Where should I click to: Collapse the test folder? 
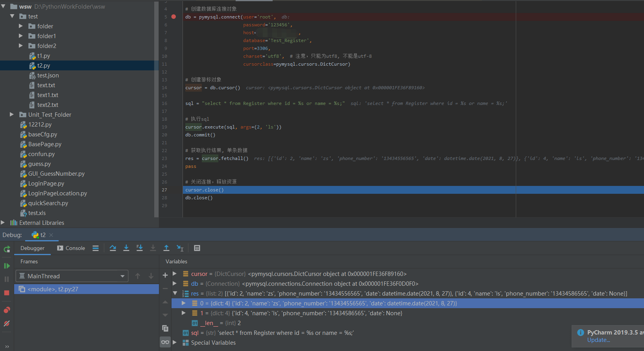pyautogui.click(x=12, y=17)
